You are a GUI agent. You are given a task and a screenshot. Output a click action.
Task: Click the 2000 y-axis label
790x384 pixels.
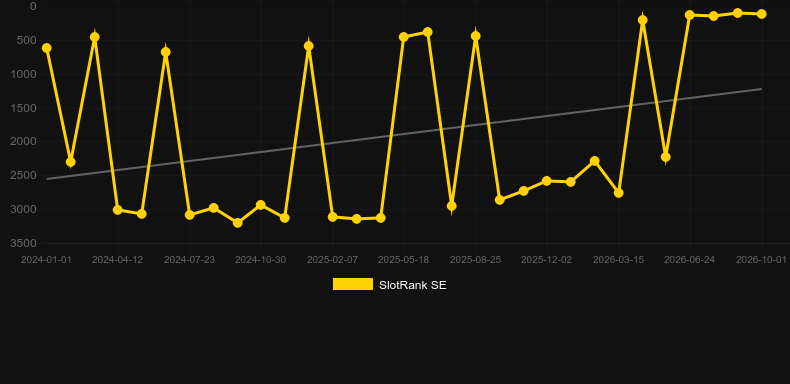click(24, 142)
